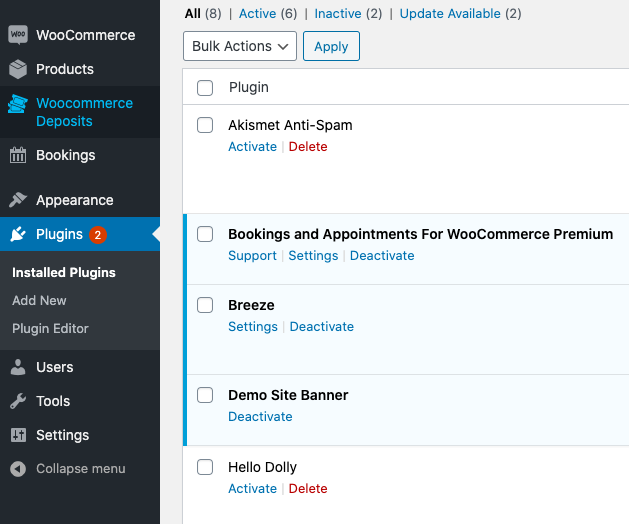
Task: Open Add New plugin submenu
Action: point(39,301)
